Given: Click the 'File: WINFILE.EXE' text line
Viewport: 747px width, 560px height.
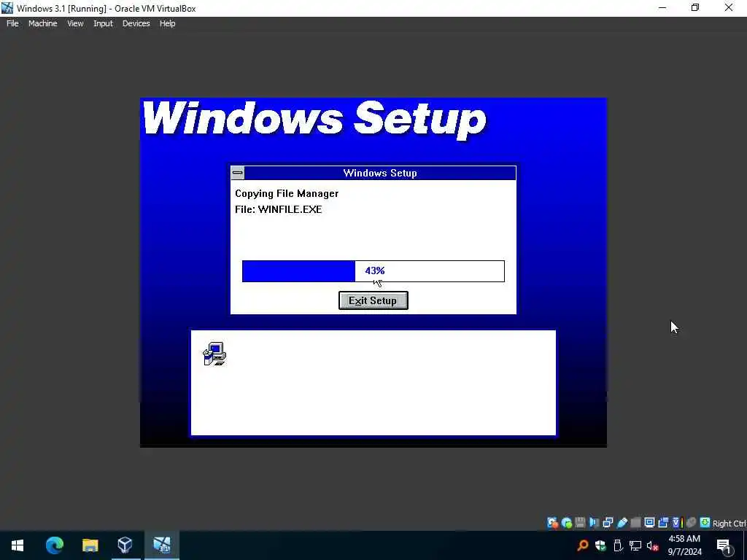Looking at the screenshot, I should point(278,209).
